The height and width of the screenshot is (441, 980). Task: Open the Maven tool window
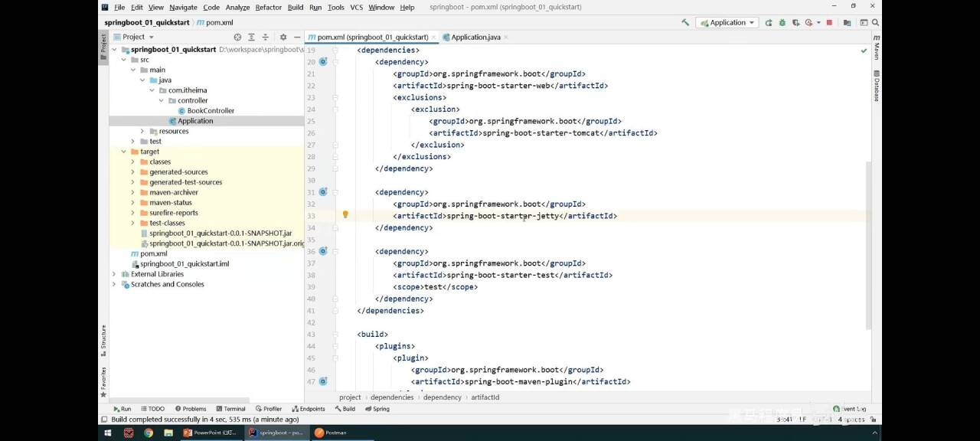pyautogui.click(x=877, y=47)
